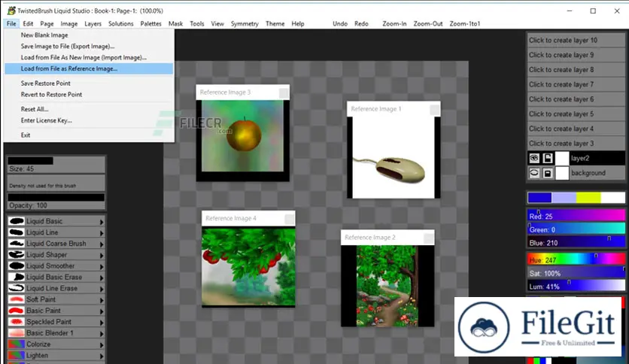Choose New Blank Image from File menu
The height and width of the screenshot is (364, 629).
pyautogui.click(x=89, y=35)
